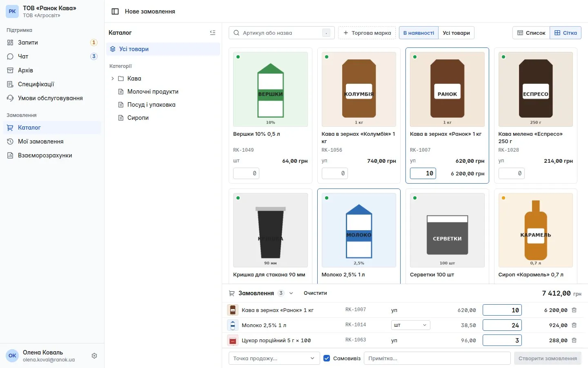The image size is (588, 368).
Task: Click the Очистити button
Action: (x=315, y=293)
